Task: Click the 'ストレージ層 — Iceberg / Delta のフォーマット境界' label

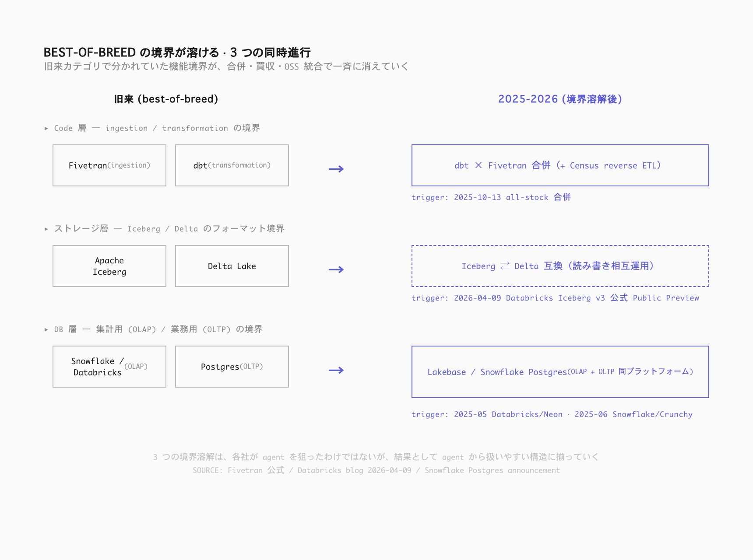Action: pyautogui.click(x=169, y=229)
